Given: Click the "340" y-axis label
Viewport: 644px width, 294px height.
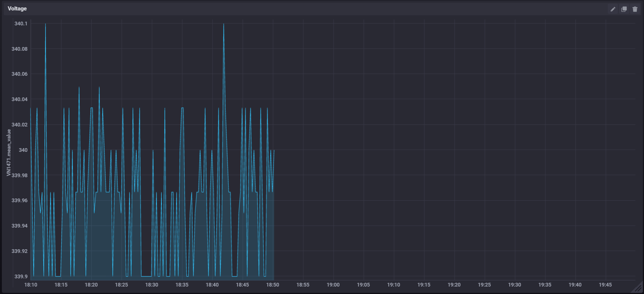Looking at the screenshot, I should tap(23, 150).
